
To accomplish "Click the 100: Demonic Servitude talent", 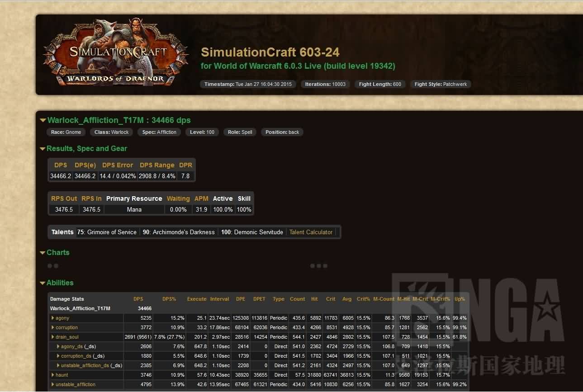I will pos(252,232).
